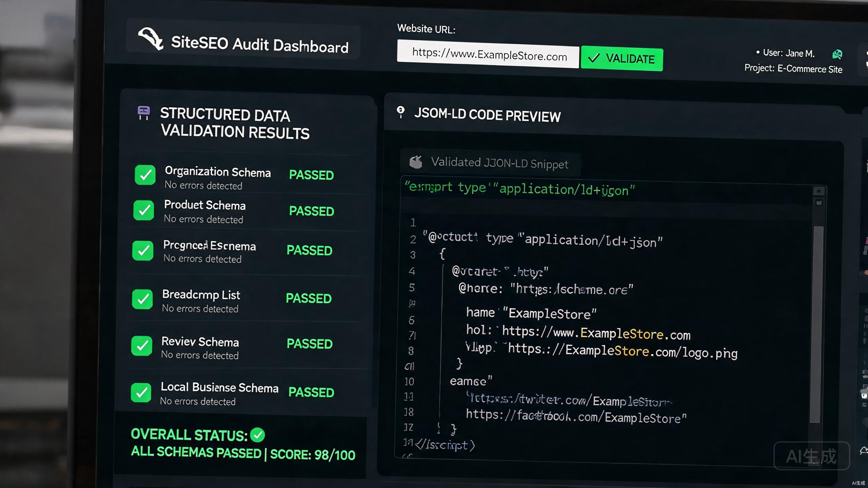Toggle the Reviev Schema green checkbox

(142, 345)
